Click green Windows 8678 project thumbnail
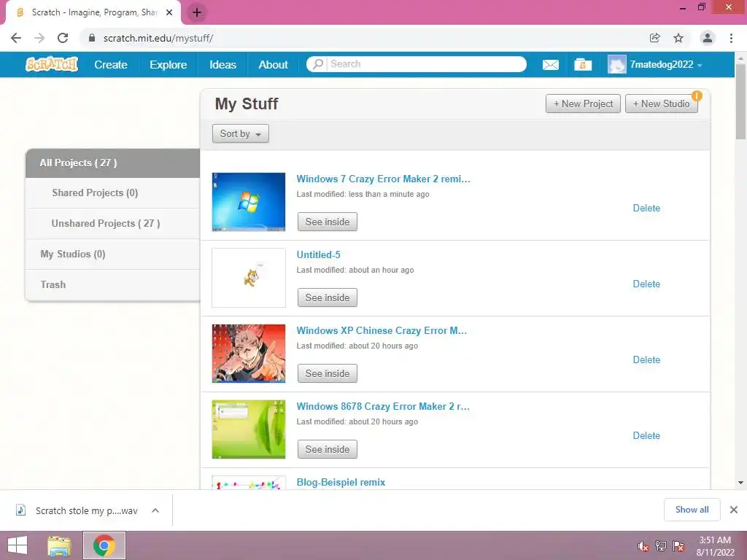This screenshot has height=560, width=747. coord(249,429)
